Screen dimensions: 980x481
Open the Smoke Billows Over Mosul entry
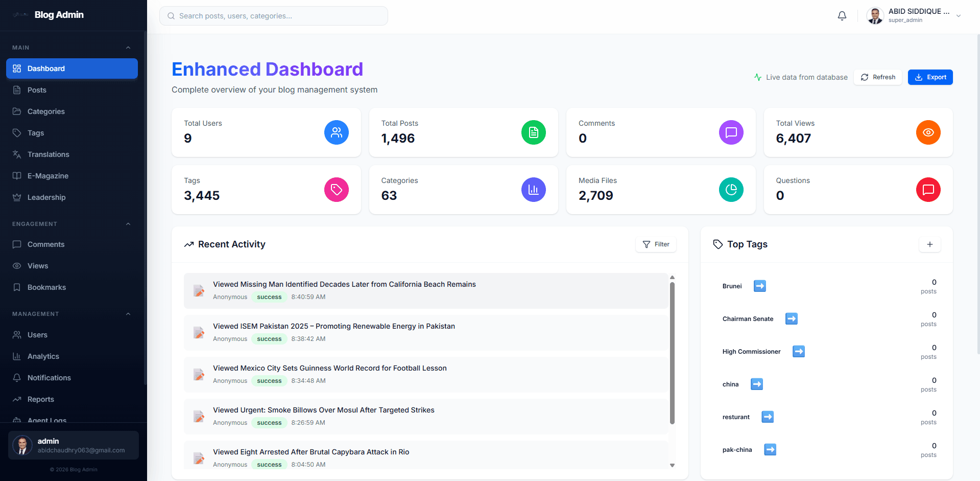[426, 416]
